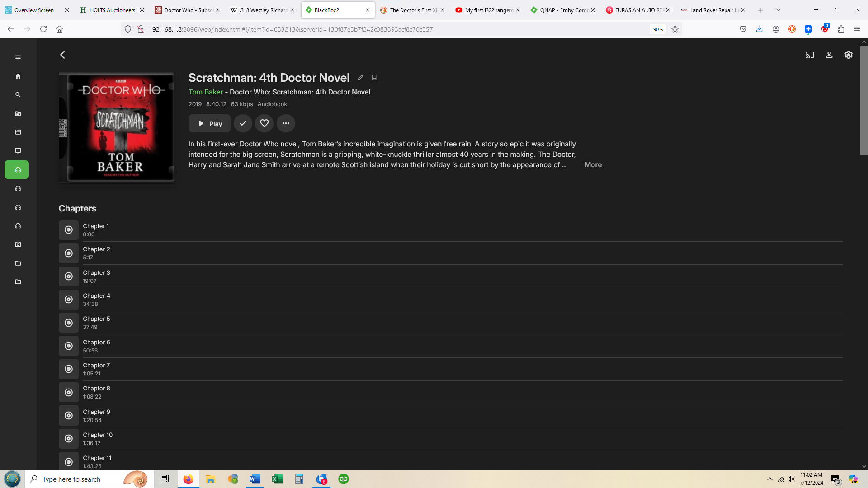The height and width of the screenshot is (488, 868).
Task: Toggle the hamburger sidebar menu
Action: [x=18, y=57]
